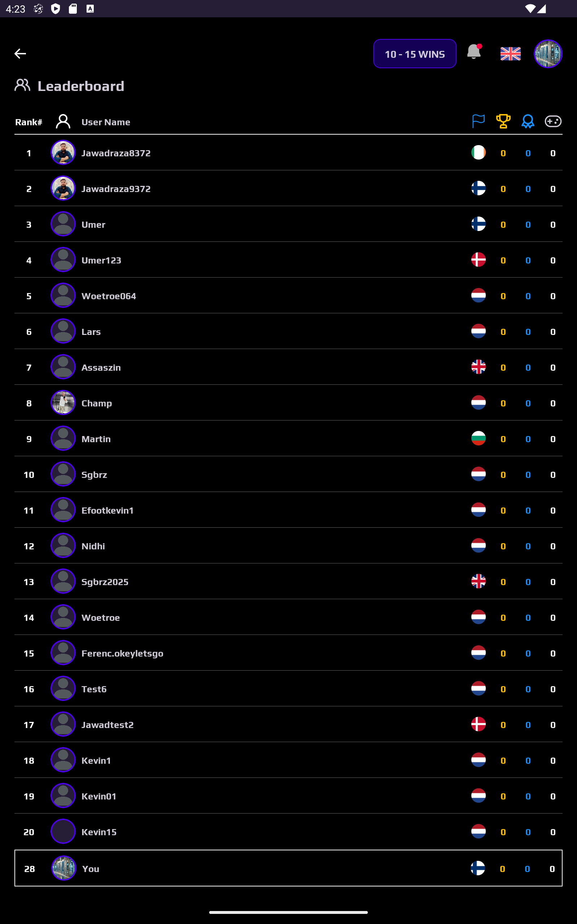Tap the country flag column header icon

tap(478, 121)
